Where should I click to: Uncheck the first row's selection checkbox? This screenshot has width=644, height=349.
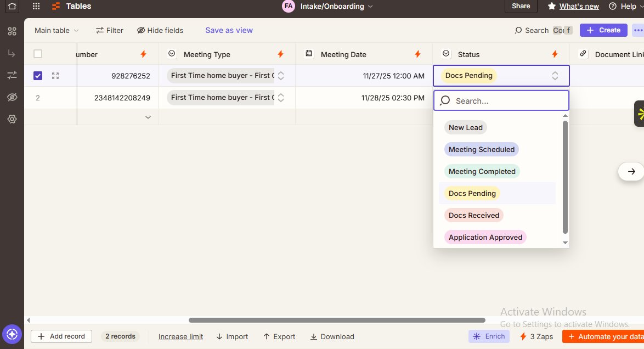point(37,75)
